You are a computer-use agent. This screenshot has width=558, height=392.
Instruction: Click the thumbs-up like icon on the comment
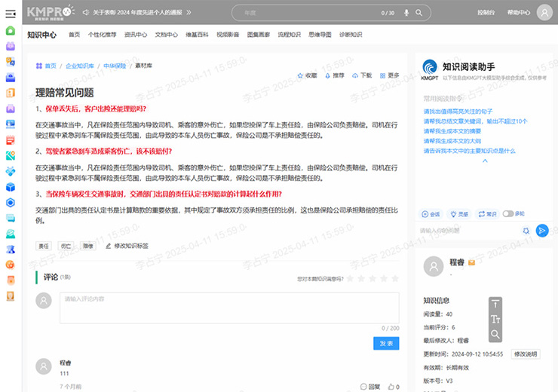coord(391,387)
